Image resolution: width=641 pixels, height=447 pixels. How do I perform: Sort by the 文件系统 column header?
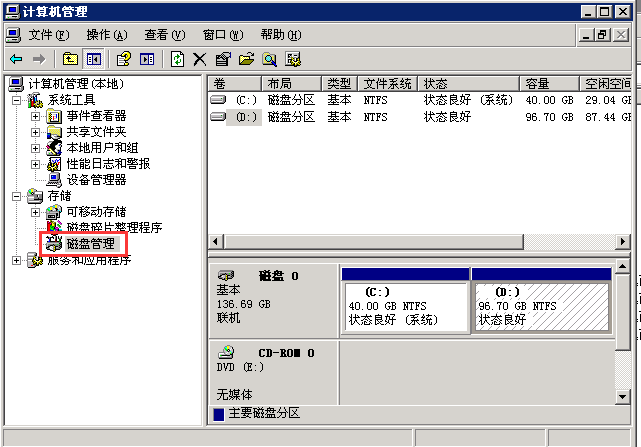[x=388, y=84]
